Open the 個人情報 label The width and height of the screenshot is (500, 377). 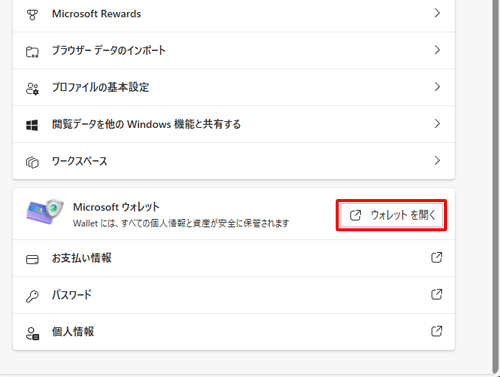click(73, 332)
